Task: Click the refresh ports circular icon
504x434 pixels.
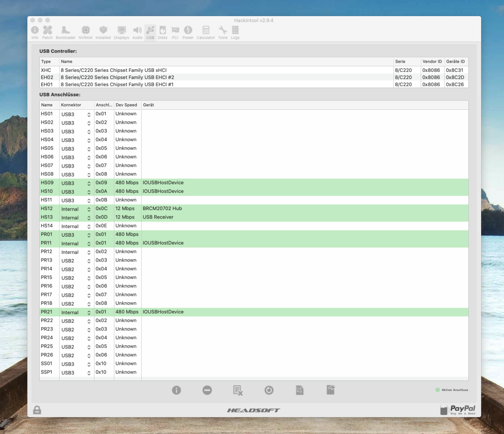Action: (x=269, y=390)
